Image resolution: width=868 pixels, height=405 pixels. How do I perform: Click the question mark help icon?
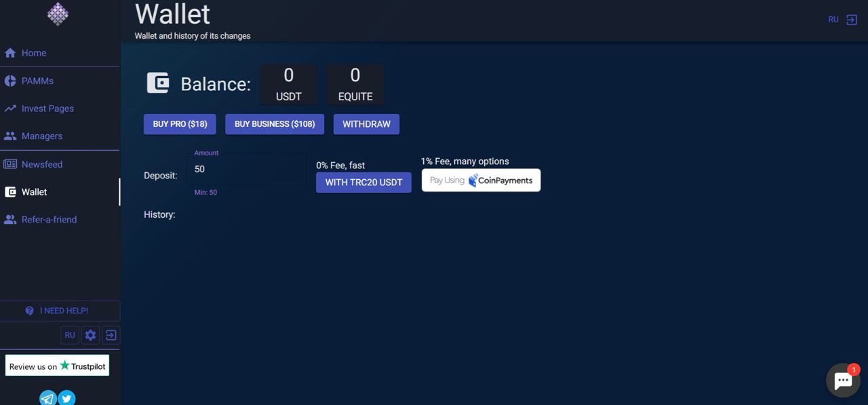coord(29,311)
